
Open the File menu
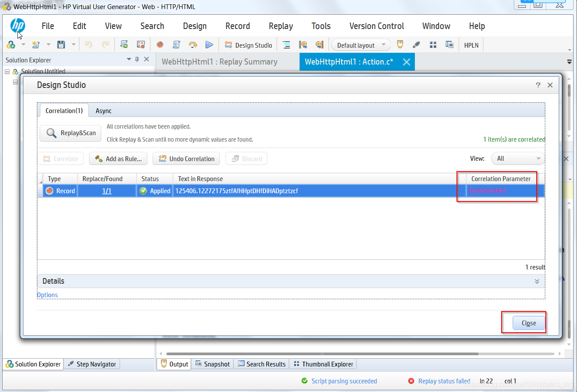[x=48, y=26]
